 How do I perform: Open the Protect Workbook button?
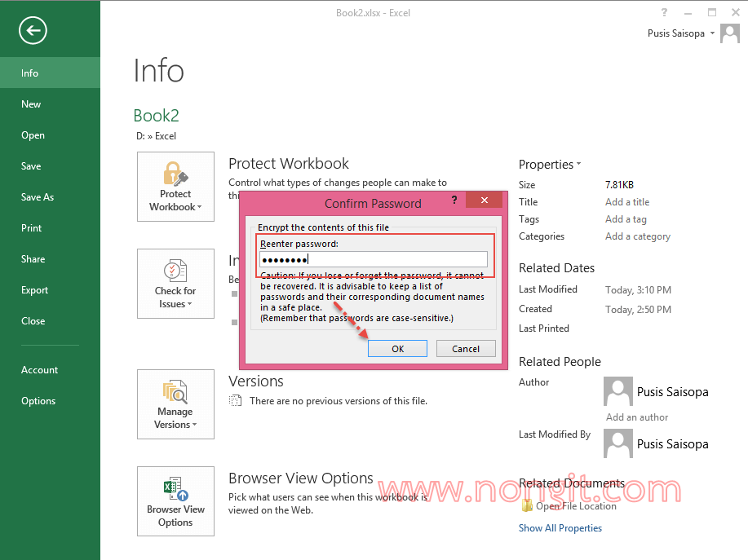175,187
